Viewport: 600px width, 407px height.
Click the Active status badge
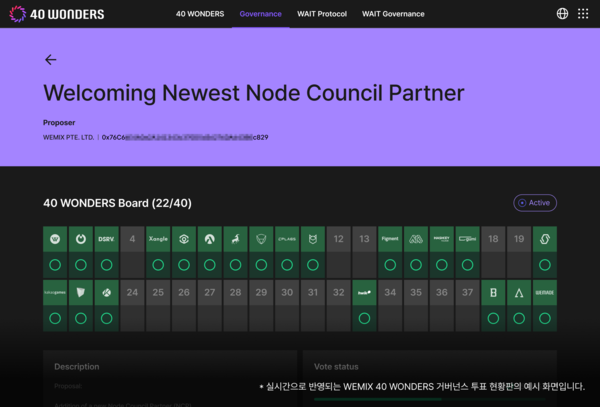[x=535, y=203]
